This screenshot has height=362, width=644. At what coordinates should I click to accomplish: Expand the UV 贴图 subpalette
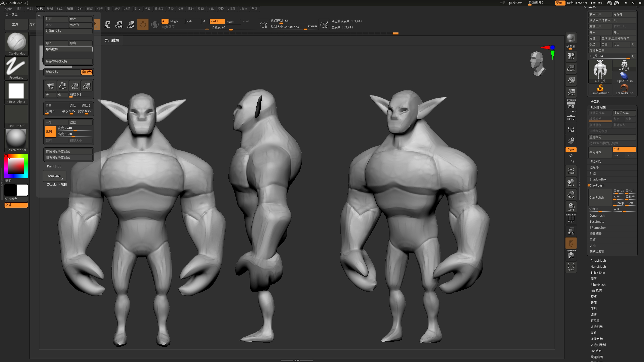596,351
